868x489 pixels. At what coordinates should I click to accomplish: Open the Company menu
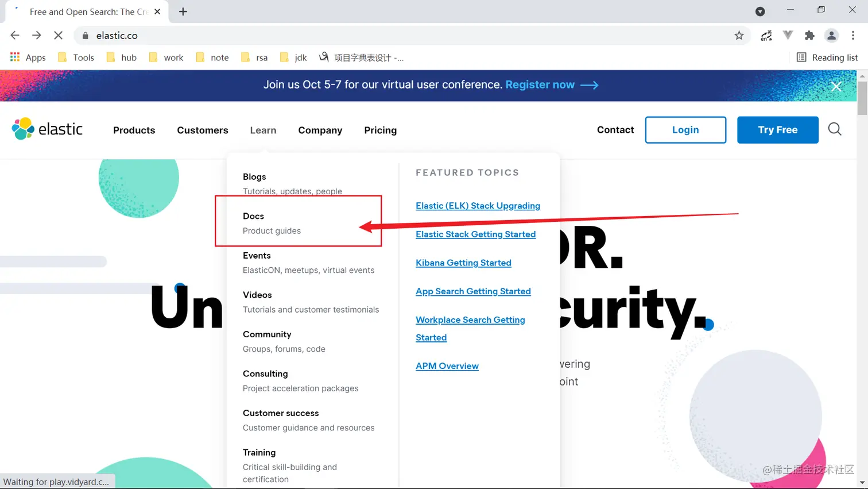[320, 130]
